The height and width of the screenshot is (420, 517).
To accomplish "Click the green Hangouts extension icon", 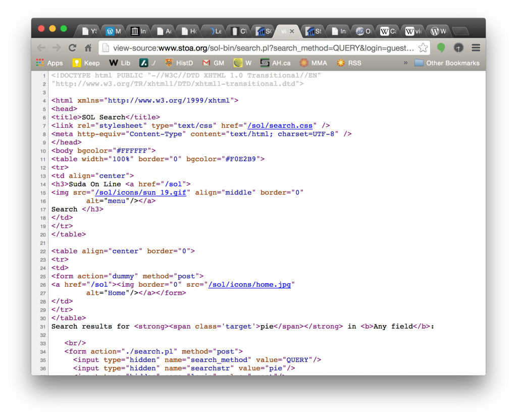I will tap(441, 48).
